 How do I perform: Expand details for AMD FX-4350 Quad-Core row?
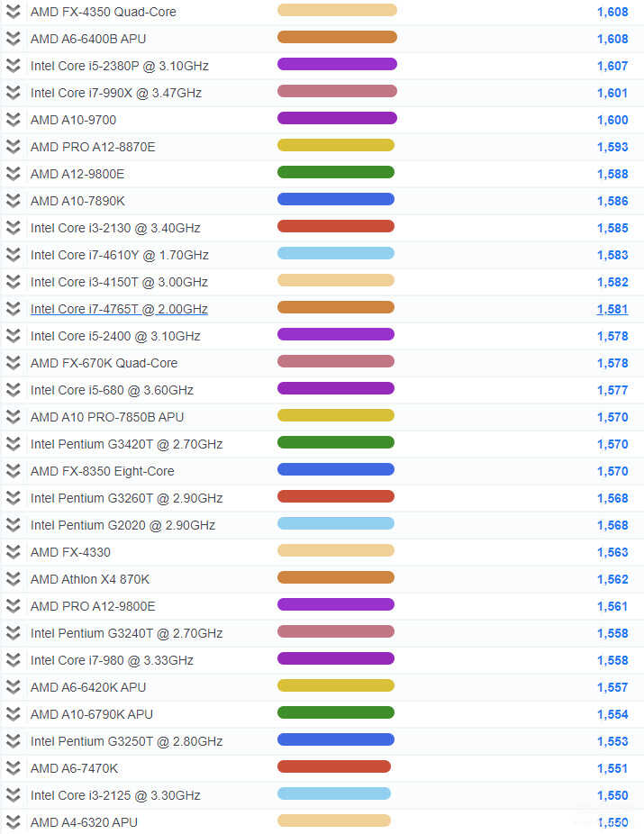point(14,12)
